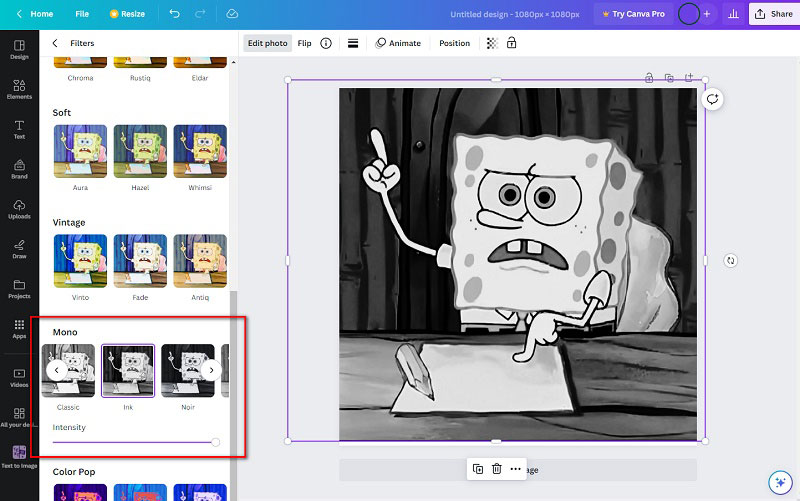Open the image info icon
Screen dimensions: 800x501
[326, 43]
